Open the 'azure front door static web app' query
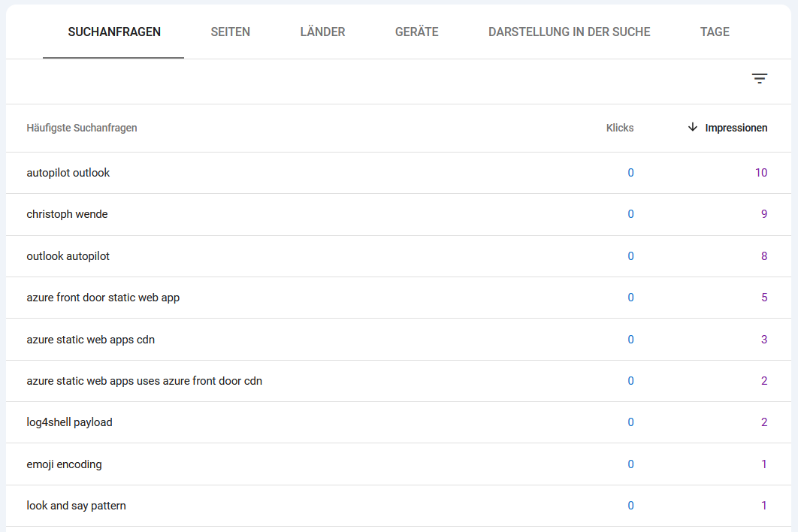798x532 pixels. pyautogui.click(x=103, y=298)
